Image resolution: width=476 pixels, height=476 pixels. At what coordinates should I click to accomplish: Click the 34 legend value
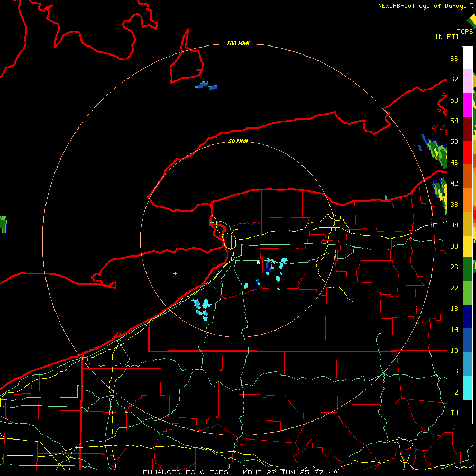point(454,225)
